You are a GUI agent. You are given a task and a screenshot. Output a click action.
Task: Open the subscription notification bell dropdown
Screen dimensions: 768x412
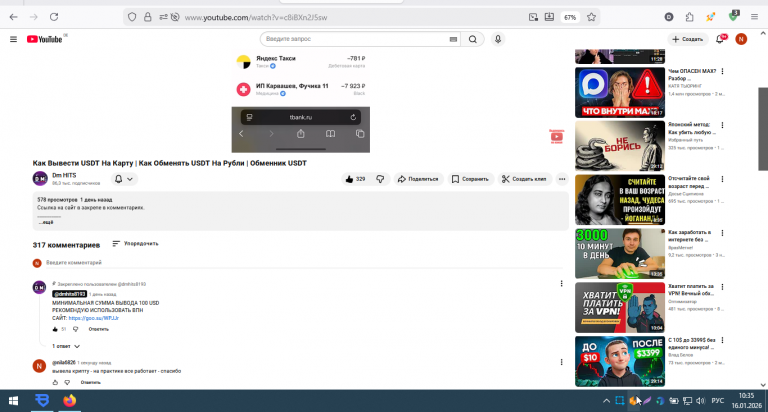tap(124, 179)
